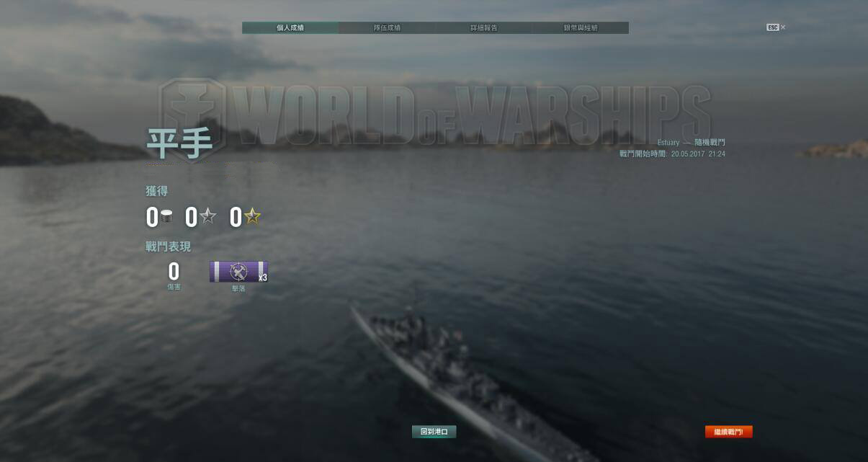Click the damage value 0 above 傷害
Image resolution: width=868 pixels, height=462 pixels.
(174, 272)
